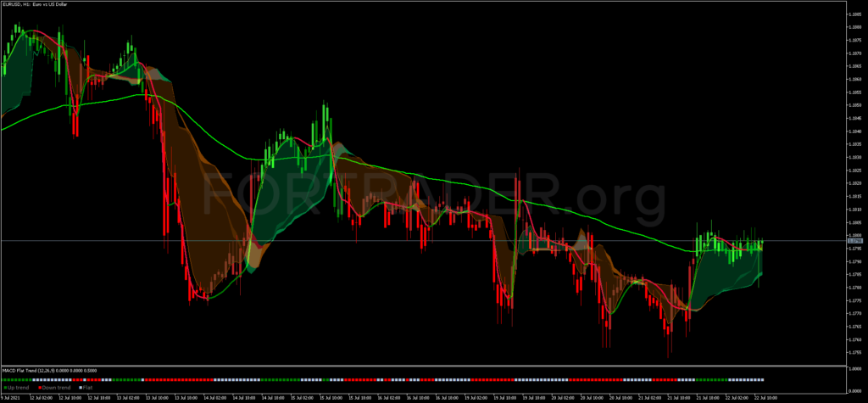Click the '13 Jul 02:00' time axis label

(128, 398)
